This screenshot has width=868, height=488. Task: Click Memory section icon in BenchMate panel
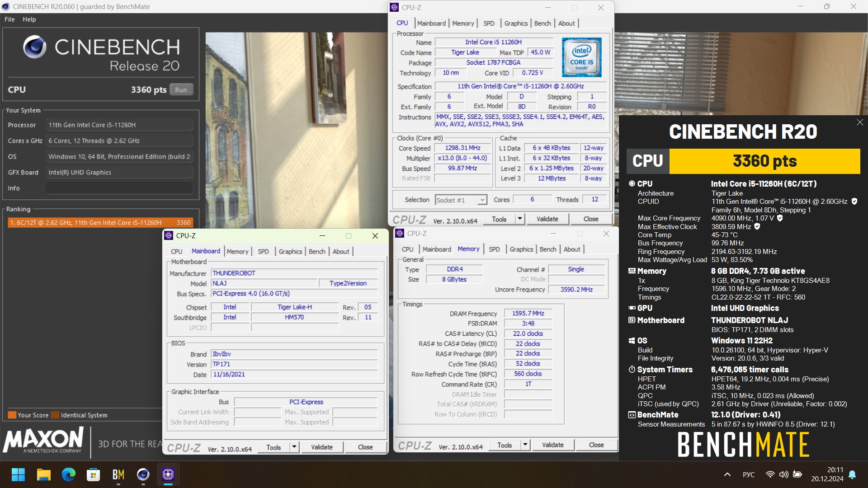[632, 271]
